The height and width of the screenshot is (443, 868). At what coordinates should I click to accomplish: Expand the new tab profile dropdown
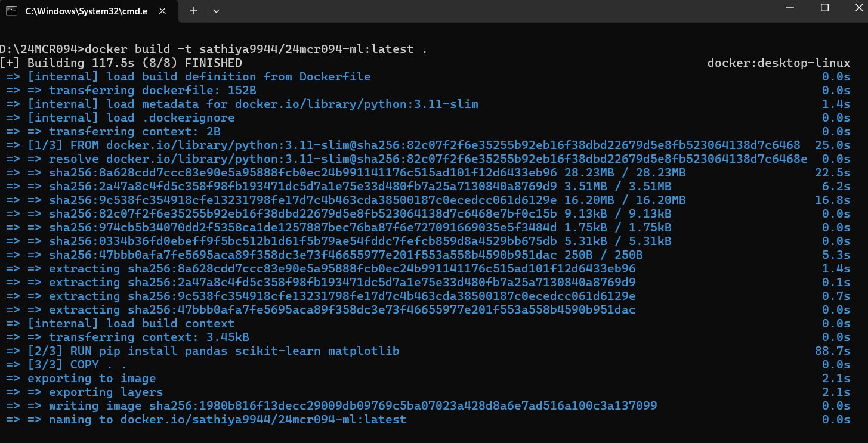(216, 11)
